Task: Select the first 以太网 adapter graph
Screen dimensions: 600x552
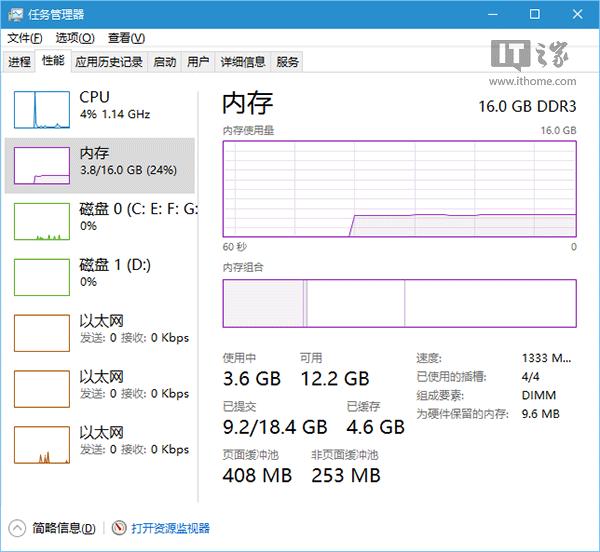Action: 42,333
